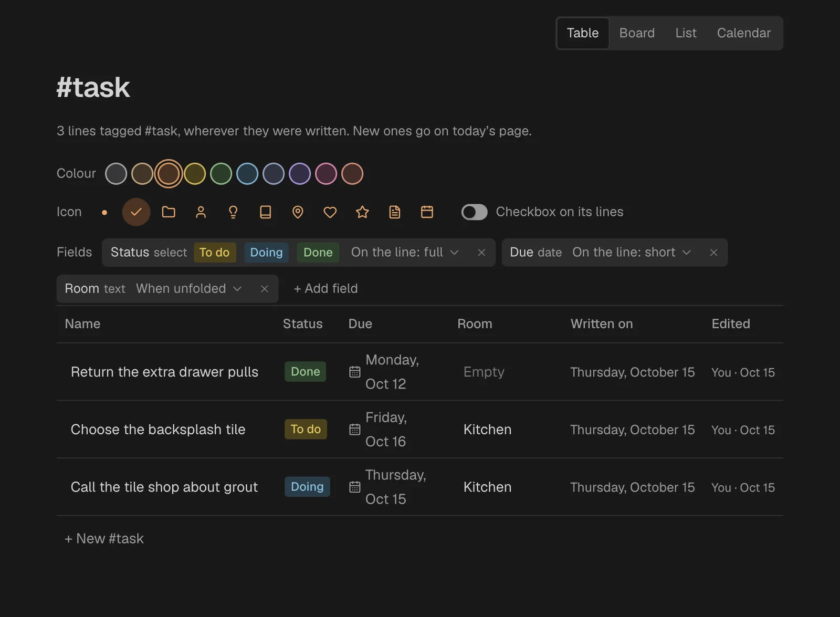
Task: Click the Empty room cell
Action: pyautogui.click(x=484, y=372)
